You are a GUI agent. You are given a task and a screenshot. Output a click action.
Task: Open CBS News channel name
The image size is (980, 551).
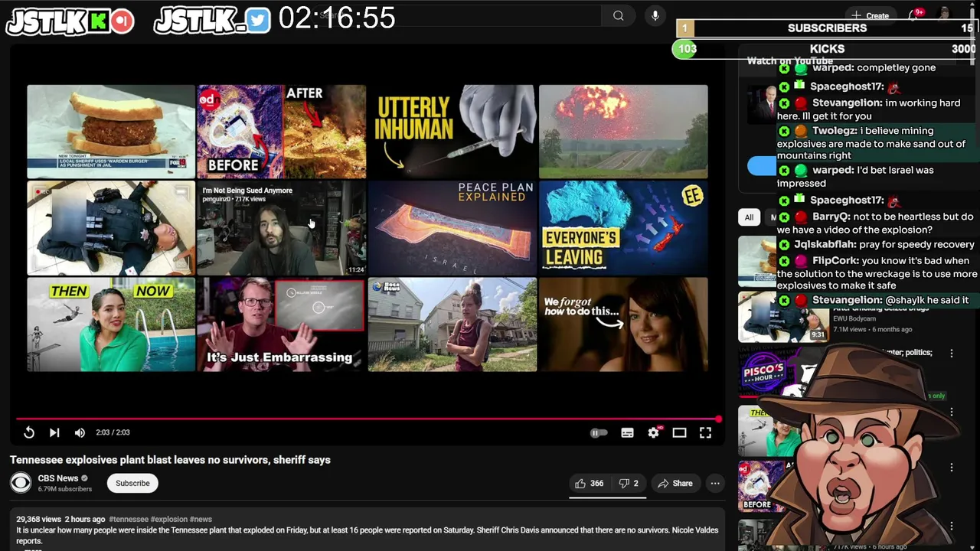[x=58, y=478]
